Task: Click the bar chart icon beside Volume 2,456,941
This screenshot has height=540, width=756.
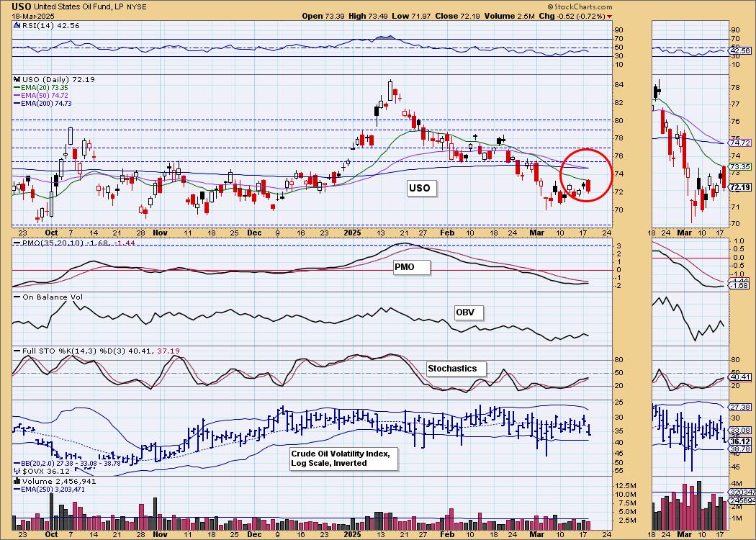Action: pos(17,481)
